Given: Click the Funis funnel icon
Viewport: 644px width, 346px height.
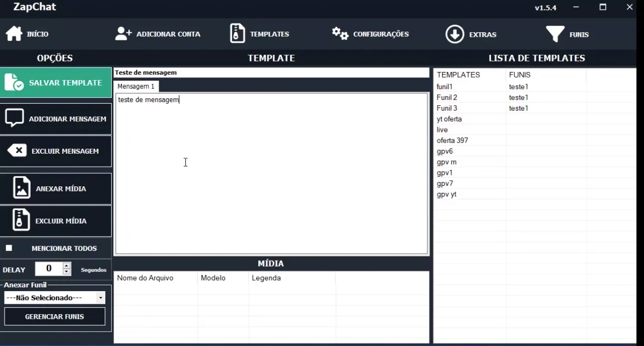Looking at the screenshot, I should [555, 34].
